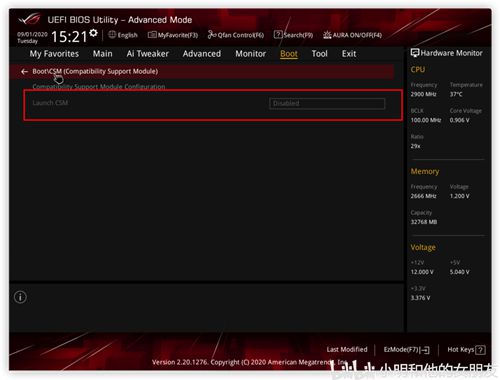Switch to Ai Tweaker tab
The height and width of the screenshot is (380, 500).
(148, 54)
